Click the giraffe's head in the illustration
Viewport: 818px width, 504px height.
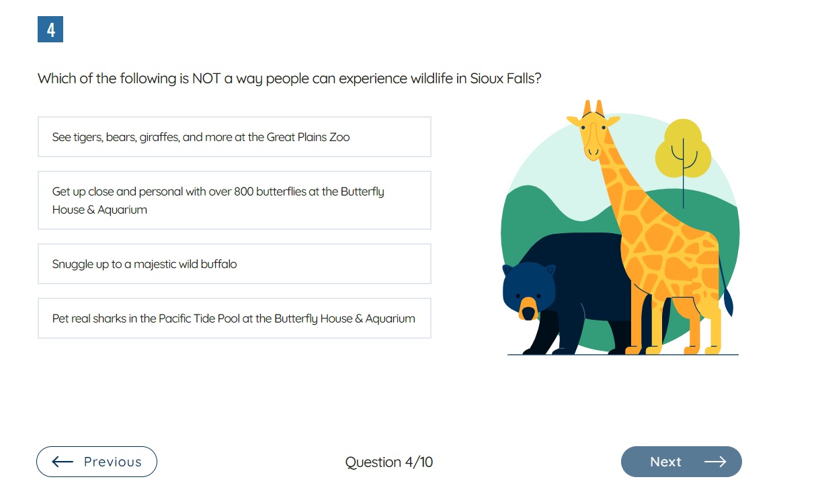tap(593, 131)
